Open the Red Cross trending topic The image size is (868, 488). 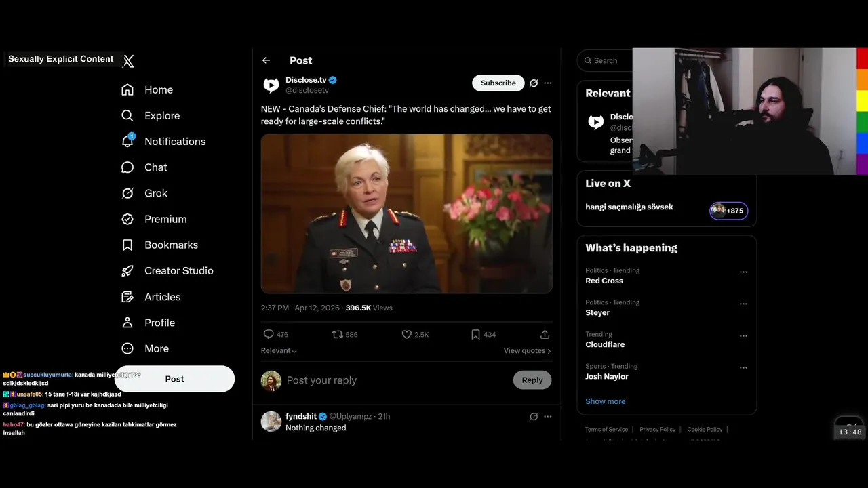604,281
